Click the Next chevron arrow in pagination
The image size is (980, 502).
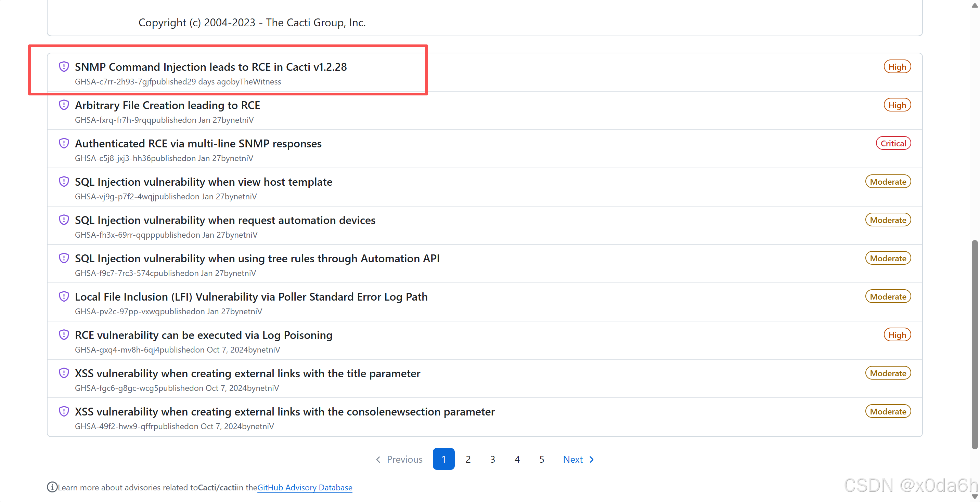click(592, 459)
